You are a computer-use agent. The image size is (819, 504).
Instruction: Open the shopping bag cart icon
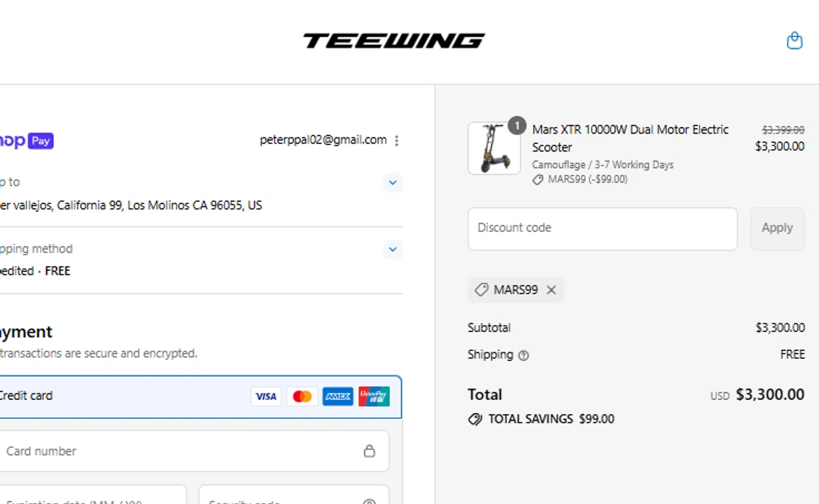click(x=794, y=40)
